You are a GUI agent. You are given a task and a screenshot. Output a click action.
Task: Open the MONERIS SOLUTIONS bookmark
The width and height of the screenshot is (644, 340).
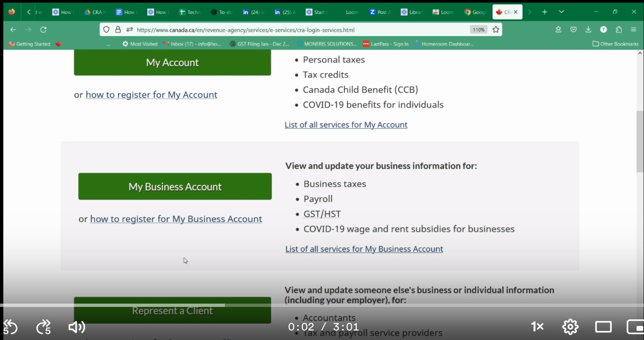pyautogui.click(x=327, y=44)
